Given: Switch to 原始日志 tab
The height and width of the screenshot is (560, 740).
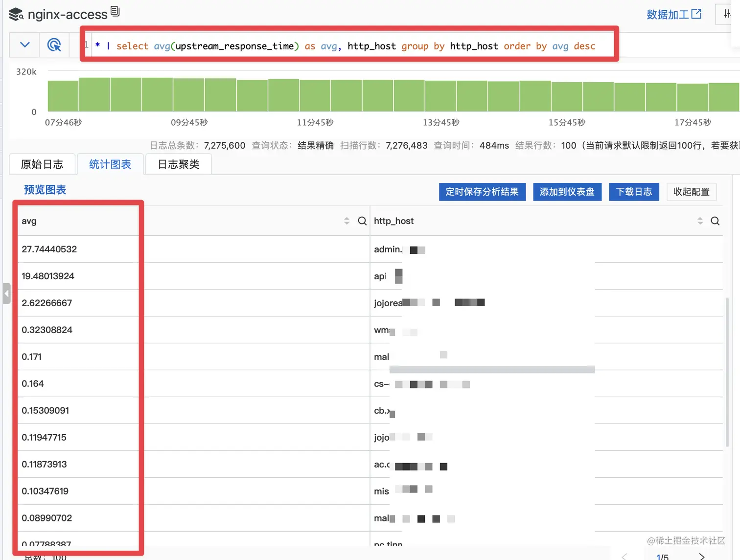Looking at the screenshot, I should click(x=42, y=164).
